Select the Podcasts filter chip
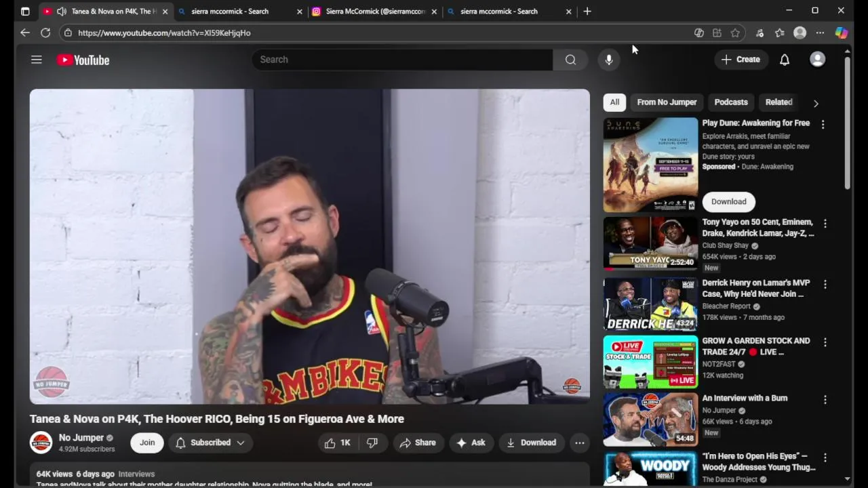This screenshot has width=868, height=488. tap(731, 102)
